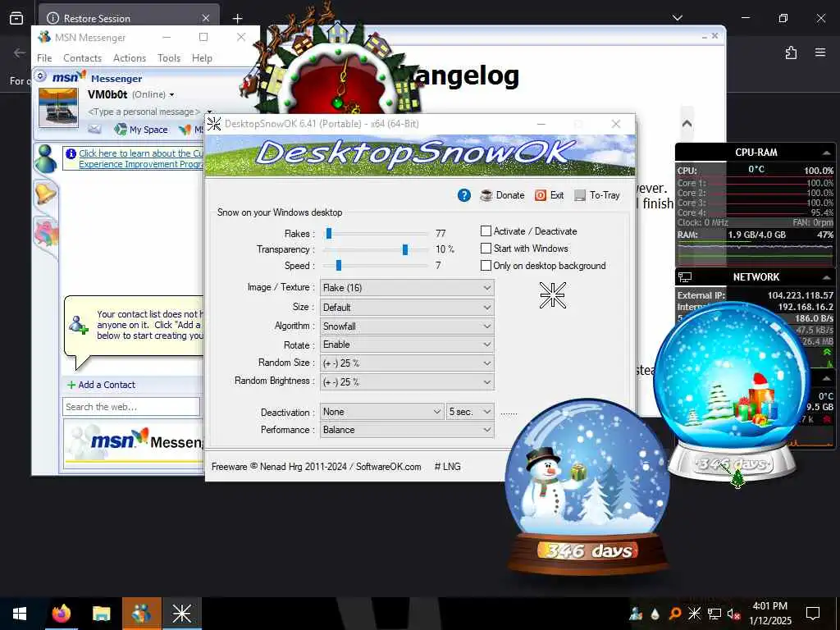Open the browser hamburger menu
This screenshot has height=630, width=840.
click(x=820, y=52)
